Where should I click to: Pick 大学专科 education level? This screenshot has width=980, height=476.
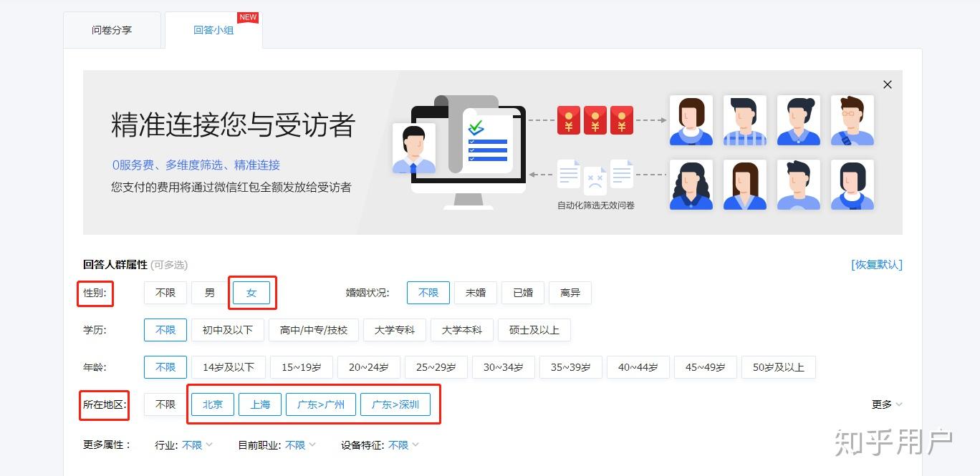[x=395, y=330]
